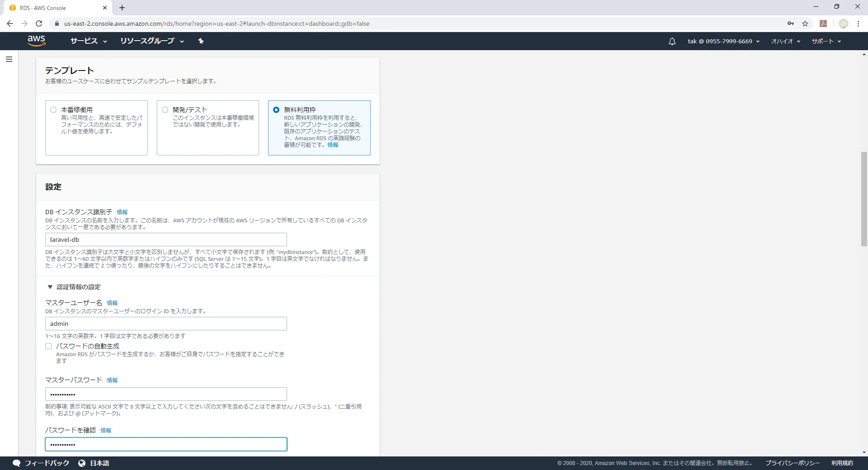Click the browser forward arrow

click(24, 23)
